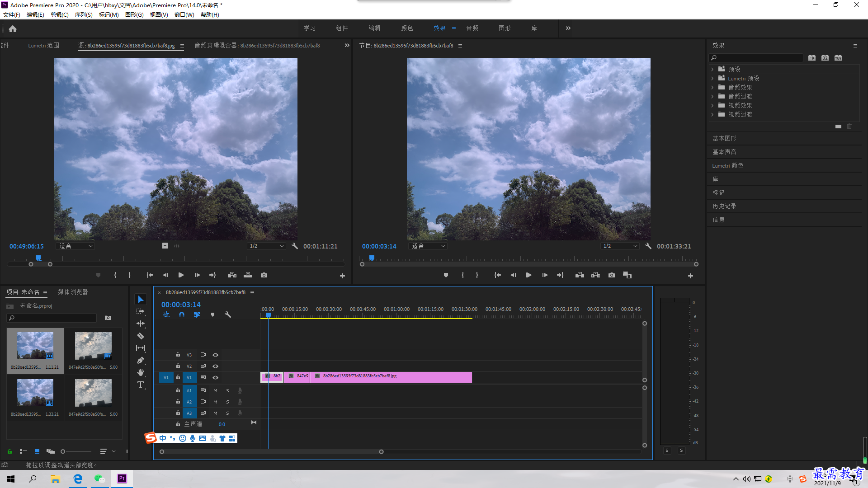This screenshot has width=868, height=488.
Task: Mute audio track A1
Action: (215, 390)
